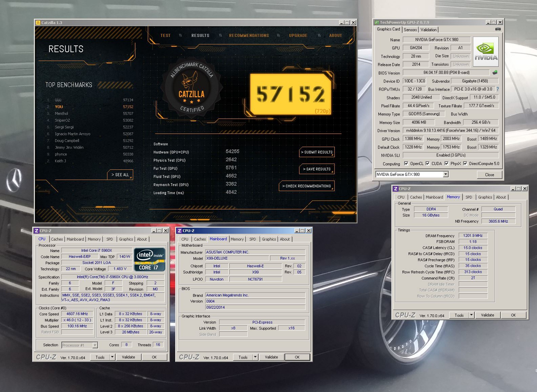This screenshot has height=392, width=537.
Task: Open the ABOUT tab in Catzilla
Action: 335,35
